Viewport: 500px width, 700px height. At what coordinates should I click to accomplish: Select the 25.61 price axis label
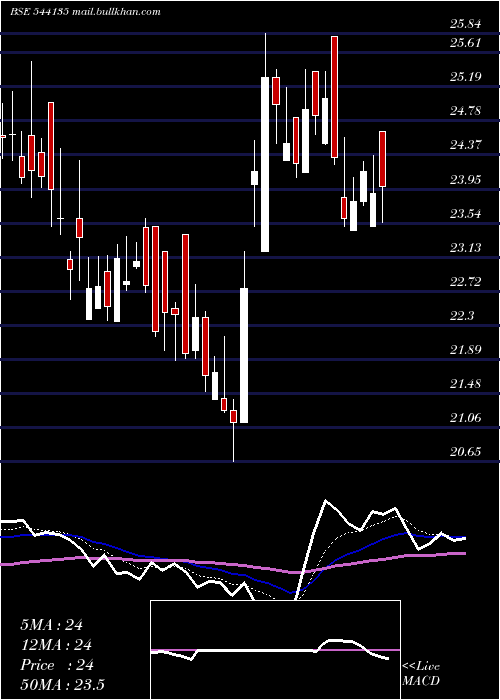[466, 43]
